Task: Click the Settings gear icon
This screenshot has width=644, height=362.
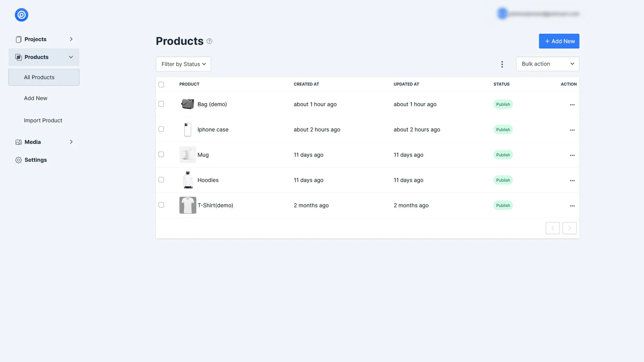Action: [x=19, y=160]
